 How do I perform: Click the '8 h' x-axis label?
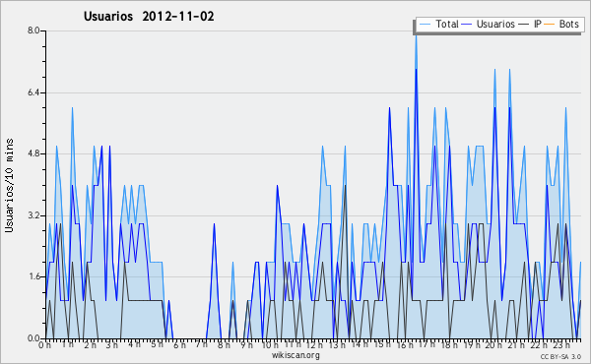coord(224,344)
